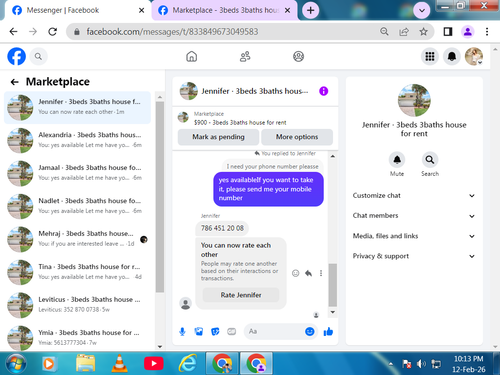Go back with browser back arrow

[x=13, y=32]
